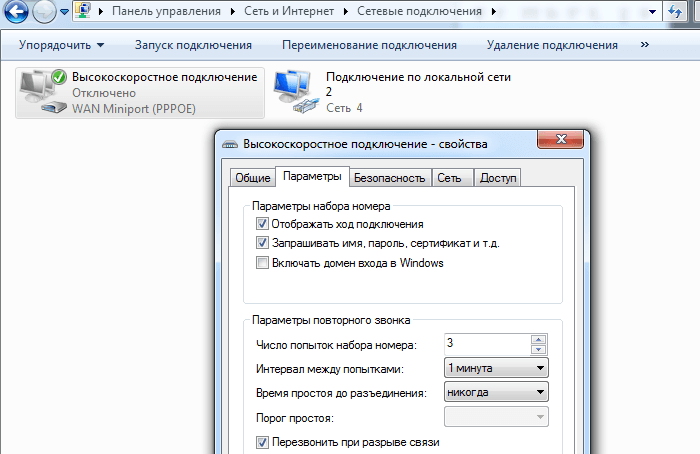Toggle "Перезвонить при разрыве связи" checkbox
The height and width of the screenshot is (454, 700).
point(262,442)
